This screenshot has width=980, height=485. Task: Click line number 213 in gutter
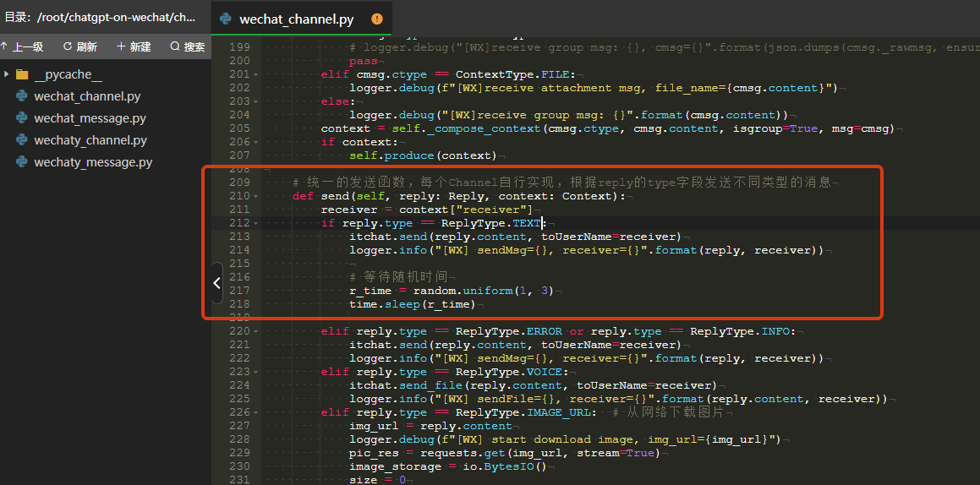(239, 237)
